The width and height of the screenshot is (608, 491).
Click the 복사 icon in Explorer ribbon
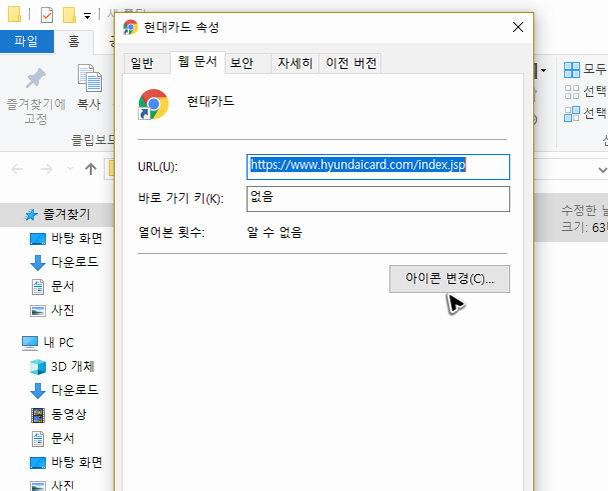click(90, 78)
